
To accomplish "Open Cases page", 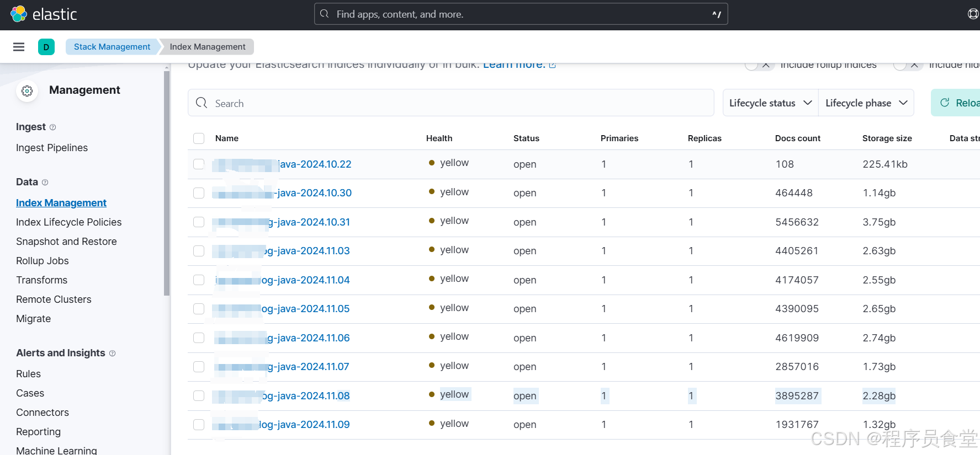I will [30, 393].
